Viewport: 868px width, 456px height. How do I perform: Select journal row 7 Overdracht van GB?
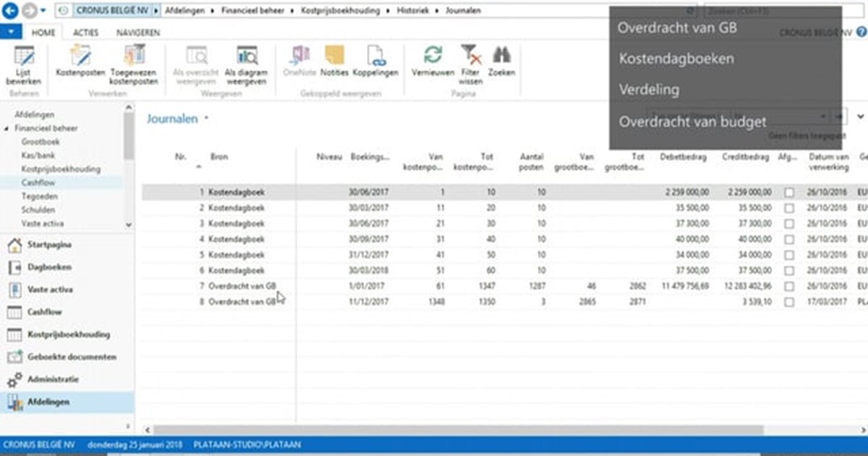(504, 286)
